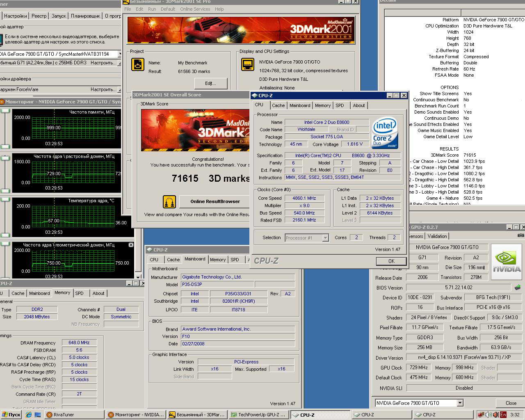Image resolution: width=525 pixels, height=420 pixels.
Task: Switch to the Memory tab in front CPU-Z
Action: tap(323, 105)
